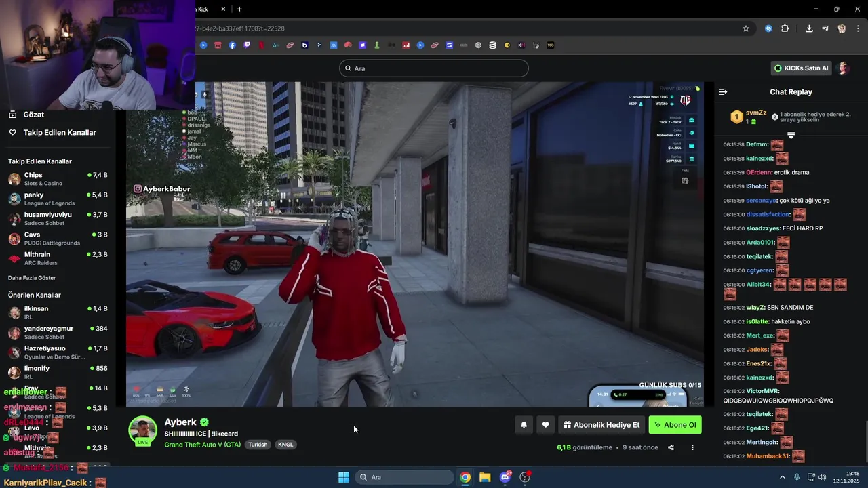Open the Facebook bookmark icon

[x=233, y=45]
